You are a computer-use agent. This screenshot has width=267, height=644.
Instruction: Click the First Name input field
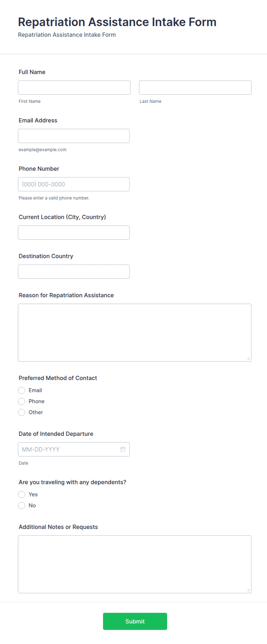pos(74,87)
